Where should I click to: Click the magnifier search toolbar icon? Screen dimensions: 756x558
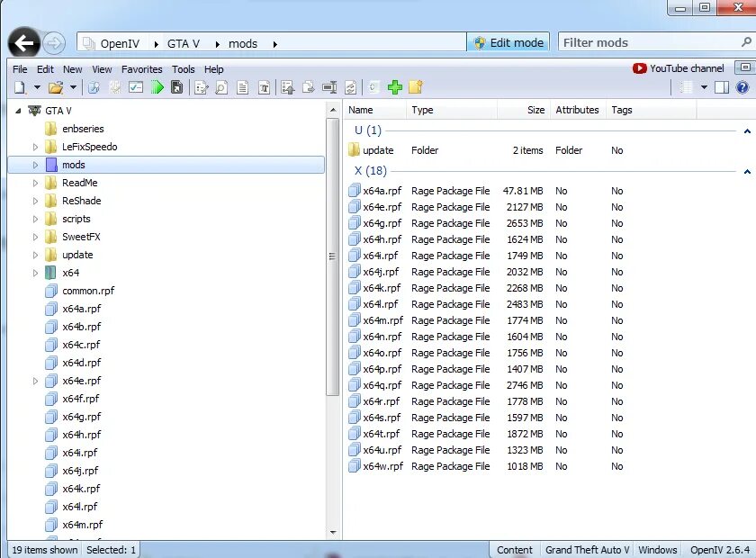pos(94,87)
